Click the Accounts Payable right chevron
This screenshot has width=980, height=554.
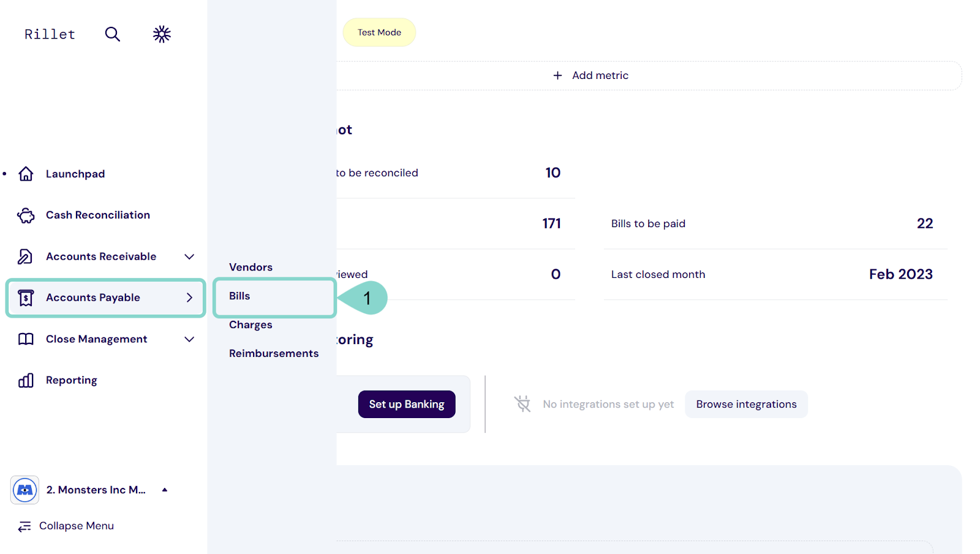click(189, 298)
